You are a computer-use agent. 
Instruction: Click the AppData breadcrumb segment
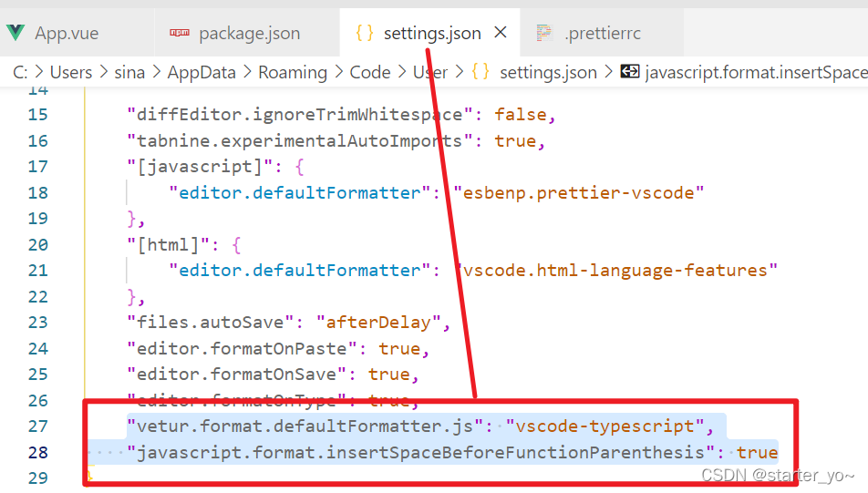click(201, 72)
